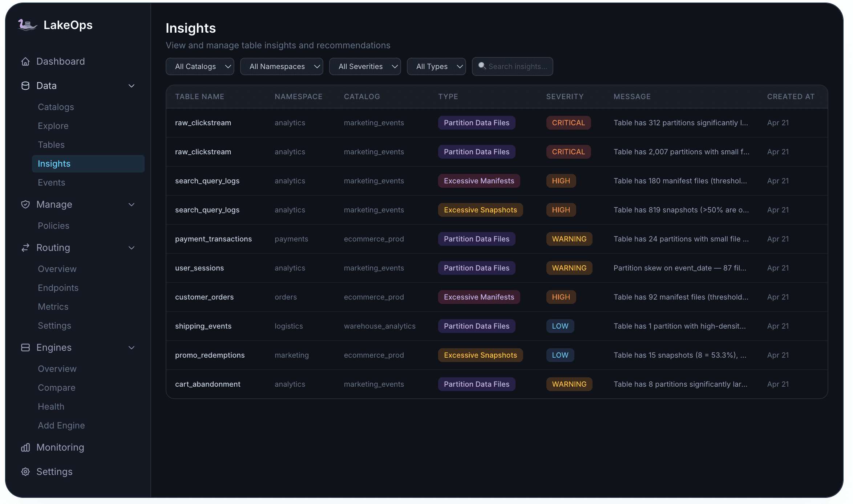Select customer_orders table name
This screenshot has width=853, height=504.
click(204, 297)
